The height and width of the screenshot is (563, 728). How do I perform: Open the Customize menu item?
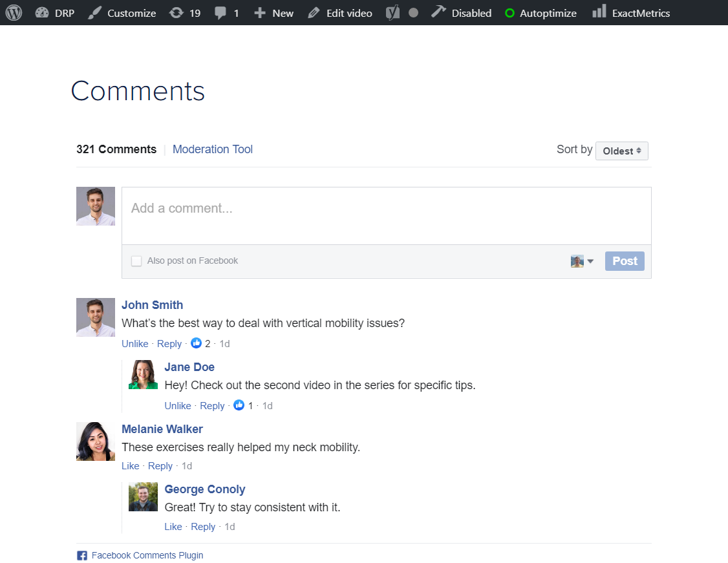(131, 13)
